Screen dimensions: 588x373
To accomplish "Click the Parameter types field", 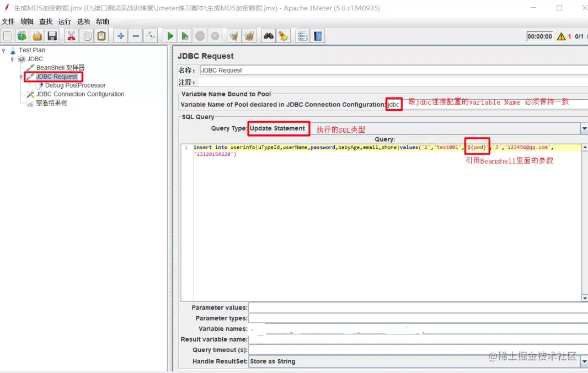I will pyautogui.click(x=418, y=318).
